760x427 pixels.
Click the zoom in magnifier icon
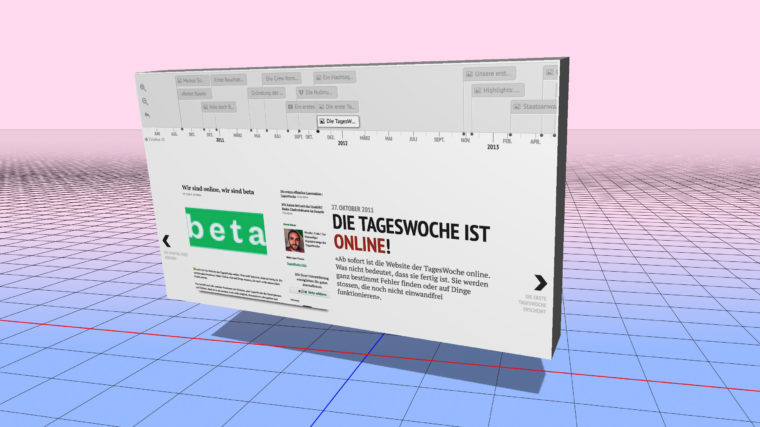click(145, 87)
